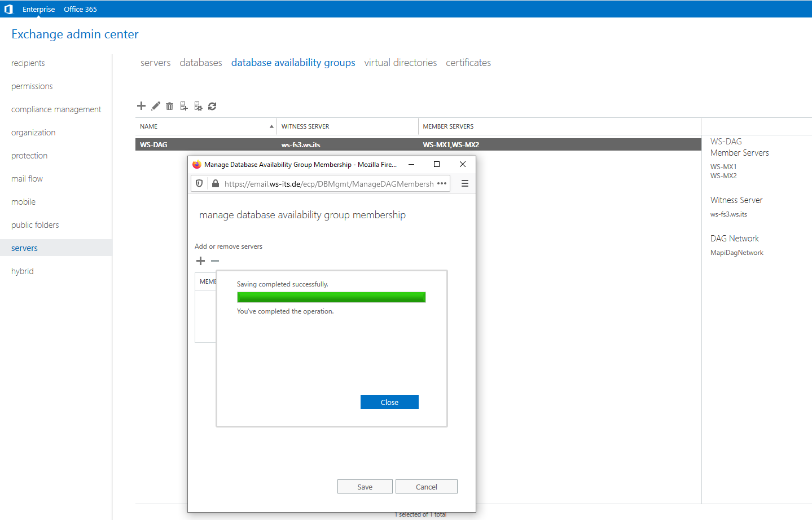This screenshot has width=812, height=520.
Task: Open hybrid section
Action: click(23, 271)
